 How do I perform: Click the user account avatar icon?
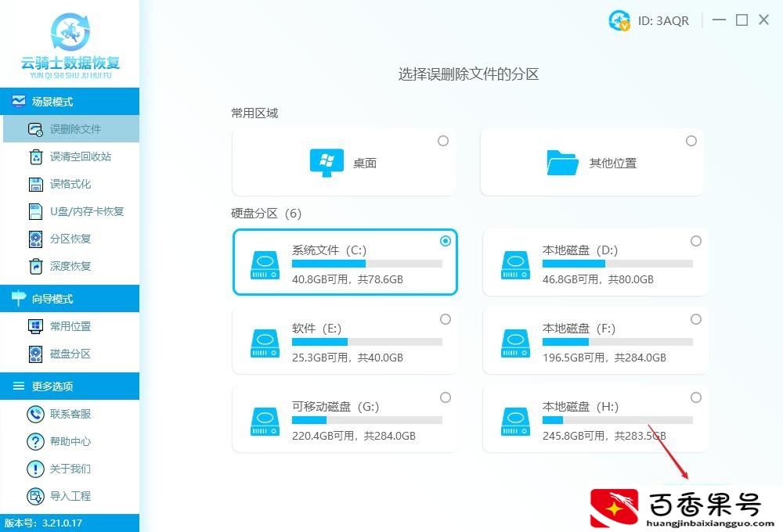[619, 20]
